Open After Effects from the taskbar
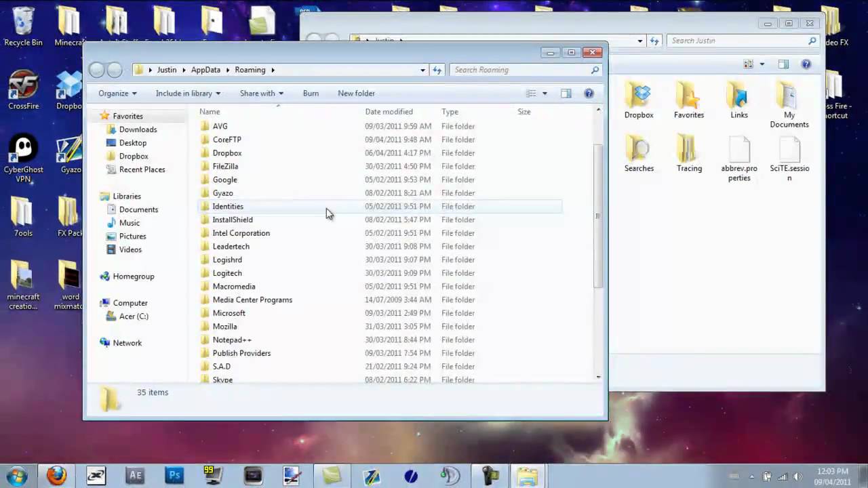The image size is (868, 488). (x=135, y=476)
